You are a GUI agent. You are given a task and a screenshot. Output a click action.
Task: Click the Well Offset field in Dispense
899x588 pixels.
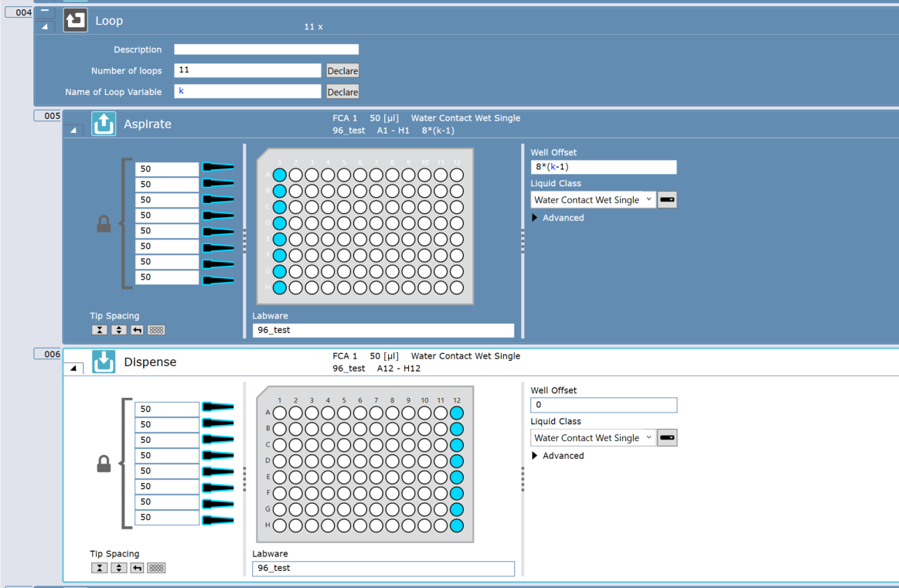(603, 405)
